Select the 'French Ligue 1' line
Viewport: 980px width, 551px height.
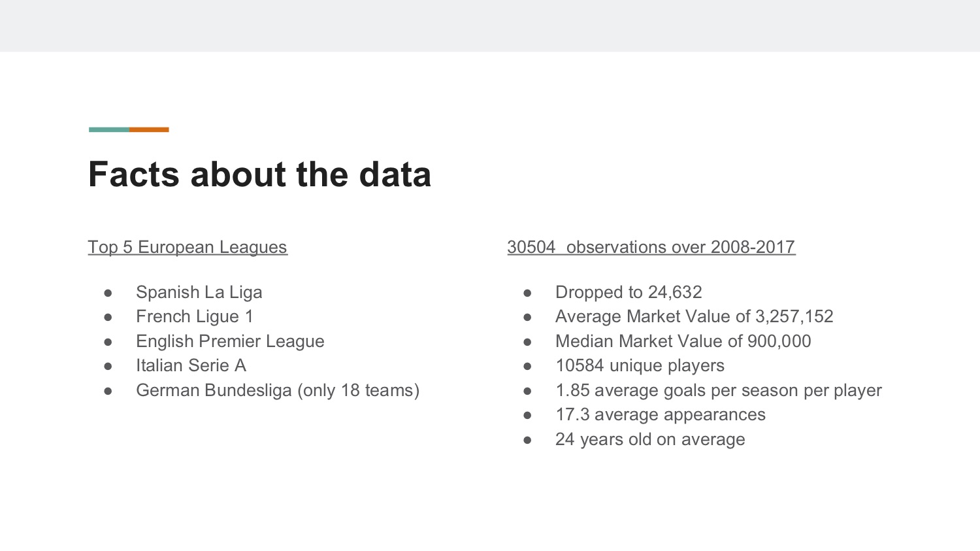pos(195,316)
